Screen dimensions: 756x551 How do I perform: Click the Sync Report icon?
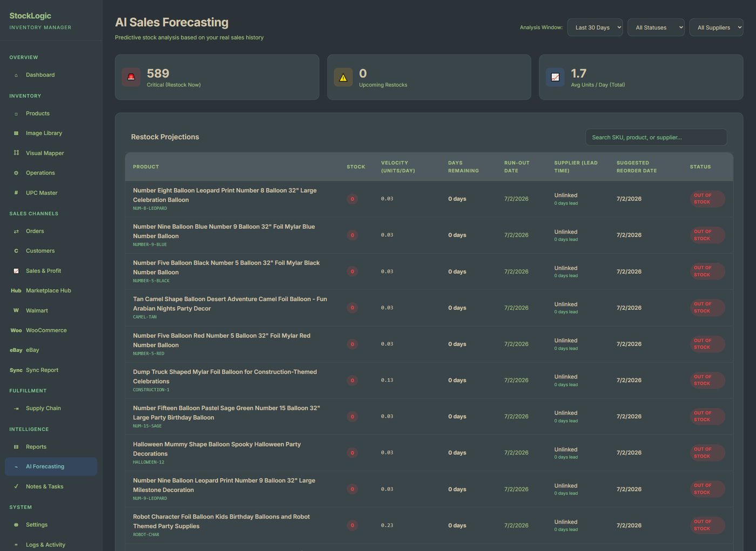[x=16, y=370]
